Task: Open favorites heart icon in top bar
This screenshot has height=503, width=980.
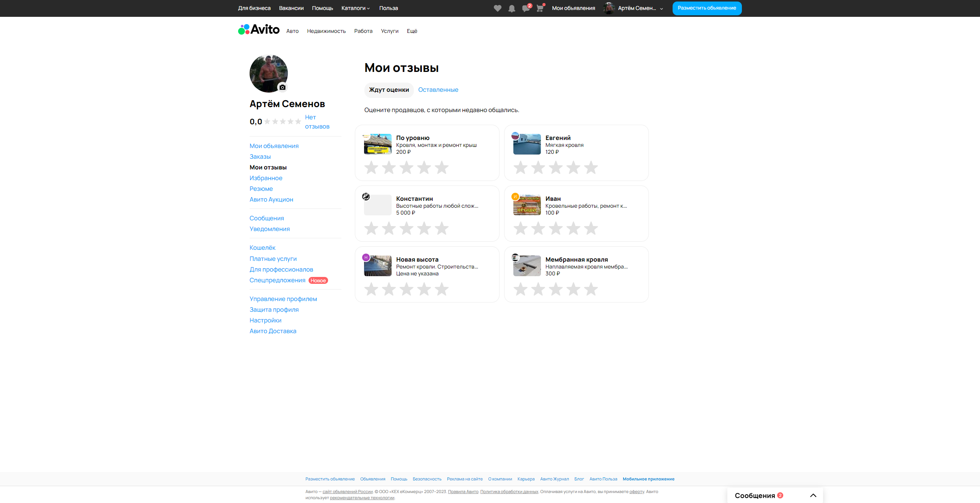Action: click(x=497, y=8)
